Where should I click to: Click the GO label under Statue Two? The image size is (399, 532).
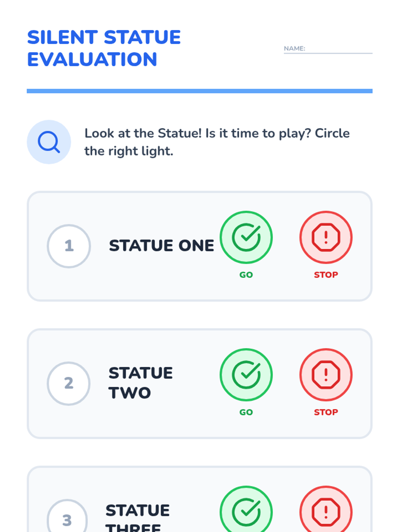click(x=246, y=412)
